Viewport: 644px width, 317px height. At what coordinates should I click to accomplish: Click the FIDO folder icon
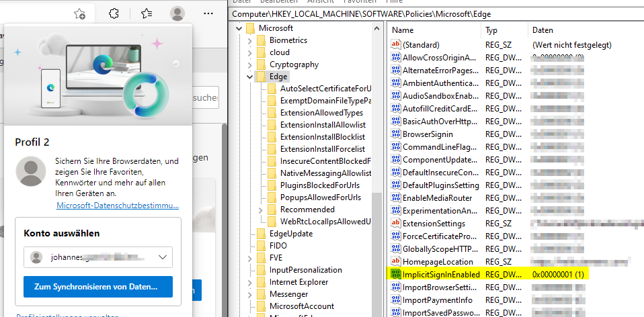click(x=261, y=246)
